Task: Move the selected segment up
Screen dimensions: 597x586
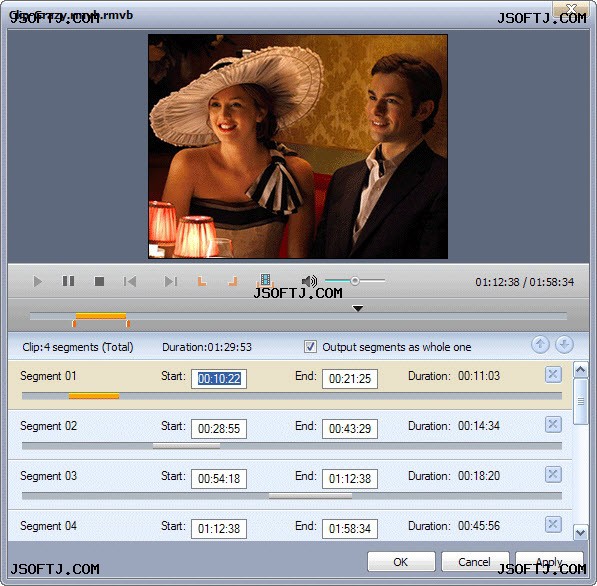Action: (x=540, y=345)
